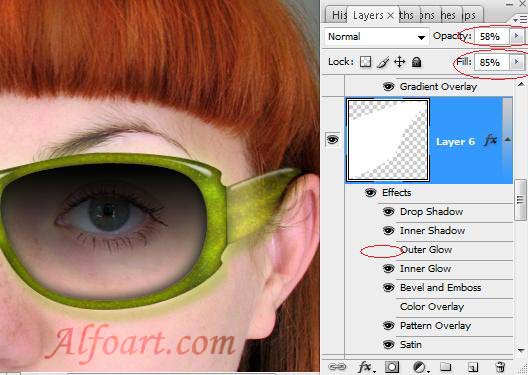The image size is (528, 375).
Task: Collapse Layer 6 effects list arrow
Action: point(508,139)
